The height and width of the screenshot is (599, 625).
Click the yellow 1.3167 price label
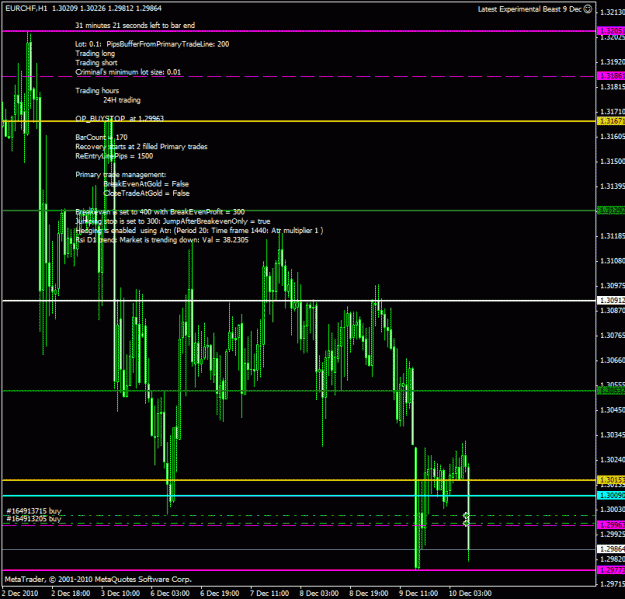611,121
